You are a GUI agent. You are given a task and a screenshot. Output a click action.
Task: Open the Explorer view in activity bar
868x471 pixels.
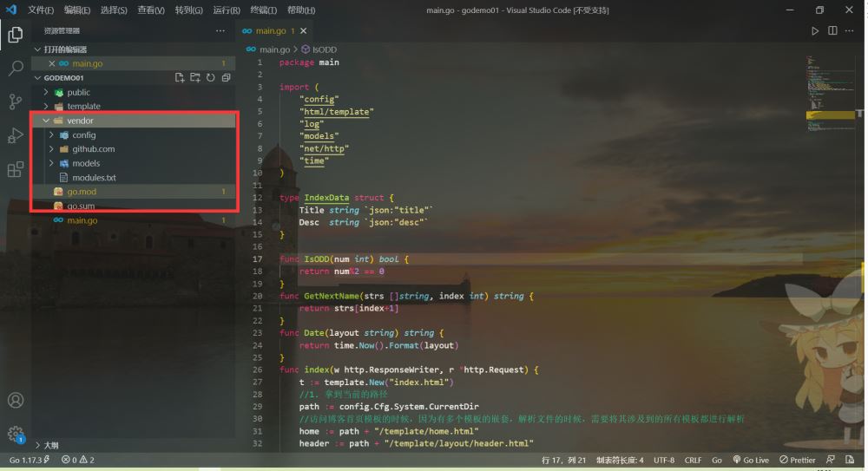coord(16,35)
